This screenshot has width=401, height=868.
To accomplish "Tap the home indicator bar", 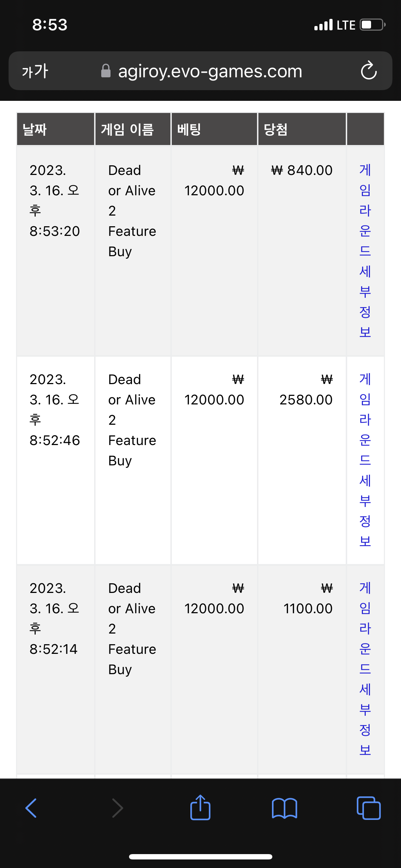I will click(201, 857).
